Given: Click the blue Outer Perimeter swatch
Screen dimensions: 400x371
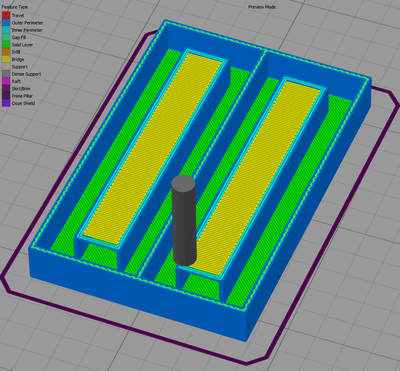Looking at the screenshot, I should tap(6, 23).
